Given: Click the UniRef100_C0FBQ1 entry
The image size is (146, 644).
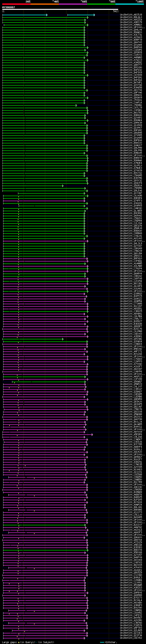Looking at the screenshot, I should tap(131, 261).
